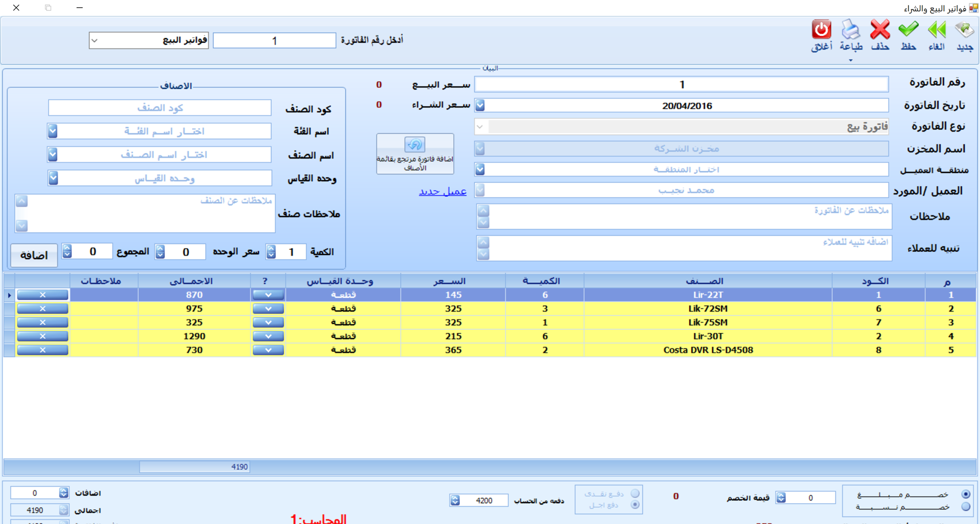980x524 pixels.
Task: Click the price 365 cell
Action: pyautogui.click(x=453, y=350)
